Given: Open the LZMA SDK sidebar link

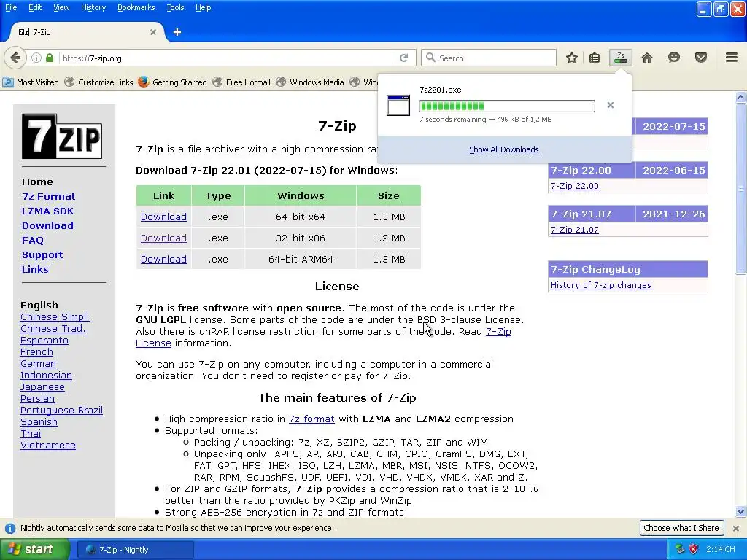Looking at the screenshot, I should [47, 211].
